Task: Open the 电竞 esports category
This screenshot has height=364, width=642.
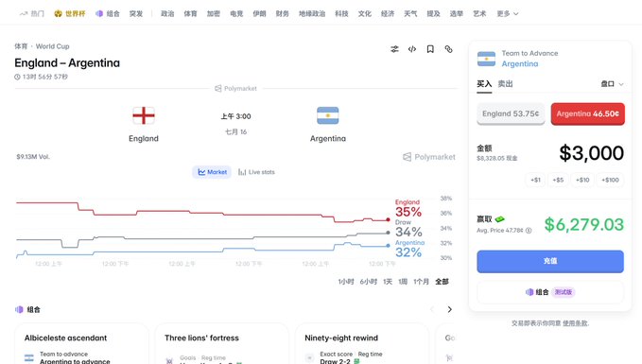Action: pyautogui.click(x=236, y=13)
